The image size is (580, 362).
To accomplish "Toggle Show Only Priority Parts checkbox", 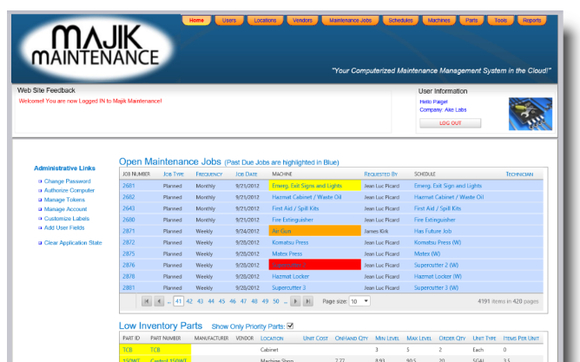I will click(x=290, y=326).
